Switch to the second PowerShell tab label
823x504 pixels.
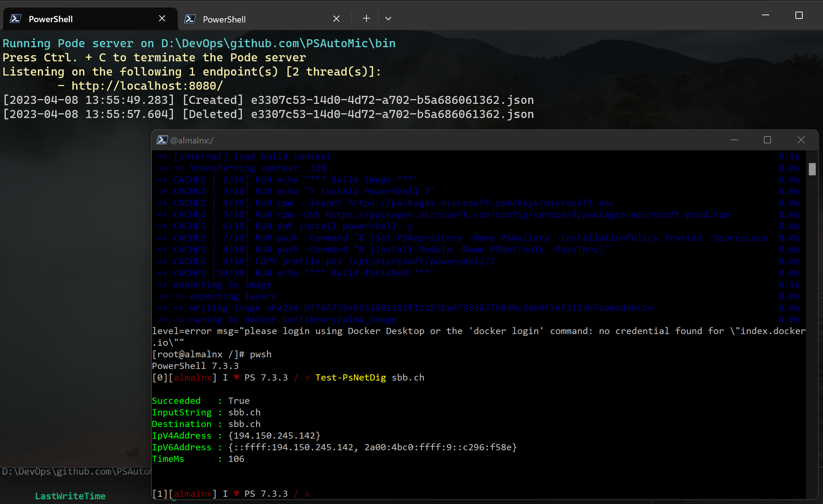pos(224,20)
